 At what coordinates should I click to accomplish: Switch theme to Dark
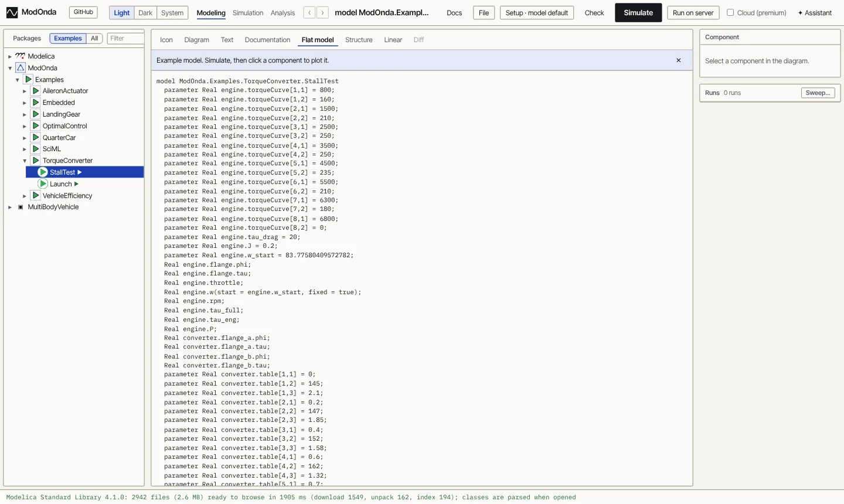[145, 13]
